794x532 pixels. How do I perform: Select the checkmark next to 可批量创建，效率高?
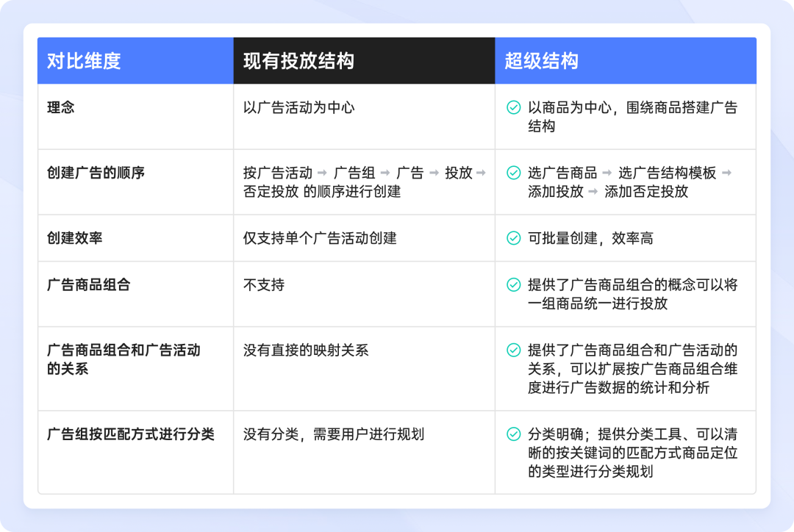[512, 237]
